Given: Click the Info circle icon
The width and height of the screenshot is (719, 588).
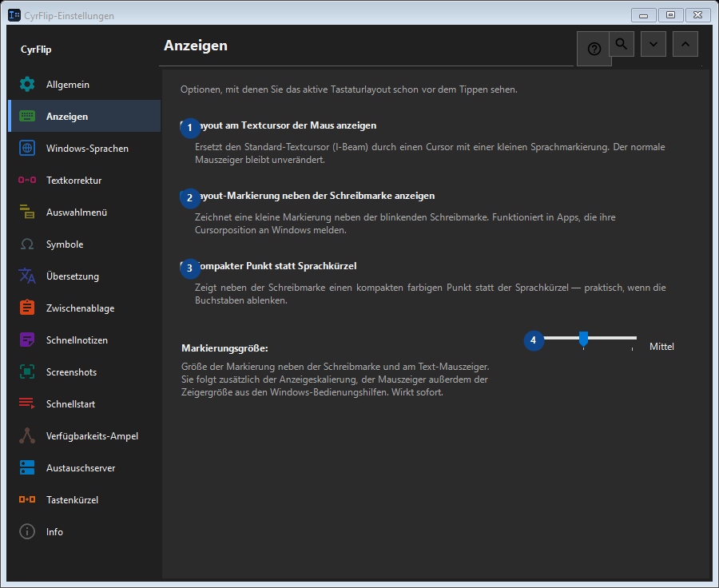Looking at the screenshot, I should click(27, 531).
